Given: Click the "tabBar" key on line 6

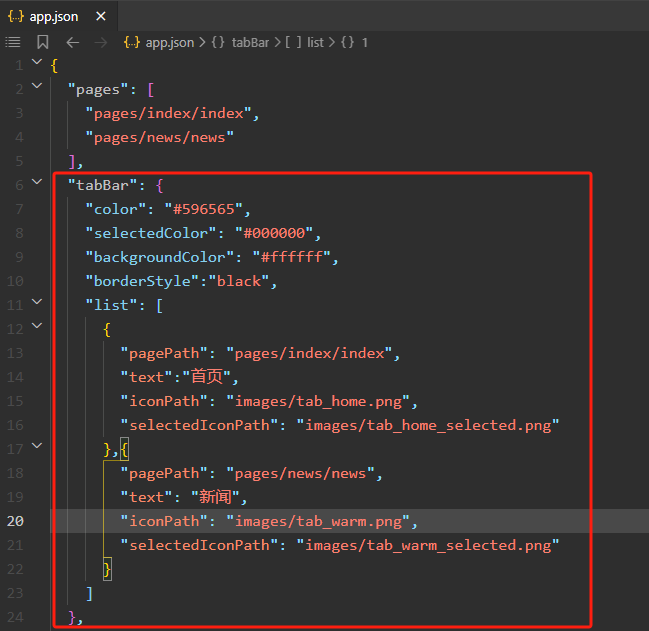Looking at the screenshot, I should (x=102, y=185).
